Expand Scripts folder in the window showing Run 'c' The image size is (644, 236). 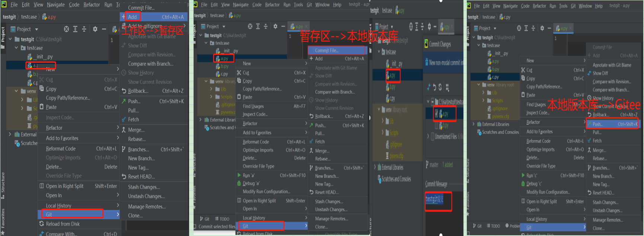click(x=484, y=100)
